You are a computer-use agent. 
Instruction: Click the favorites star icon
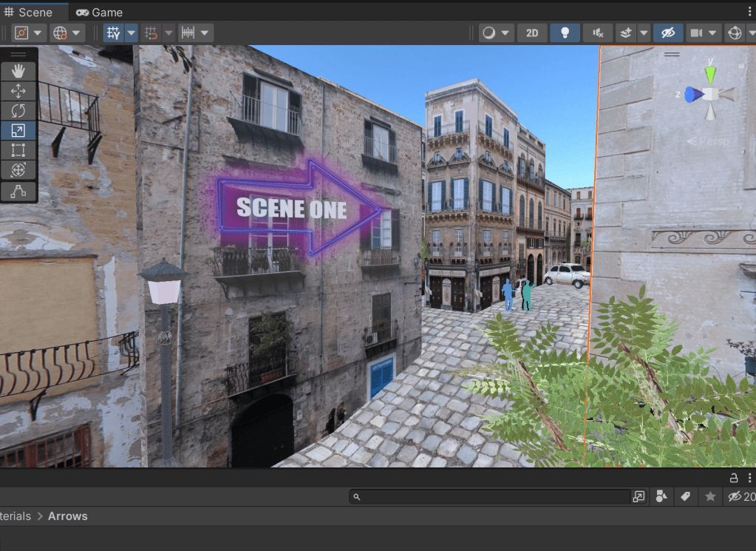click(710, 497)
